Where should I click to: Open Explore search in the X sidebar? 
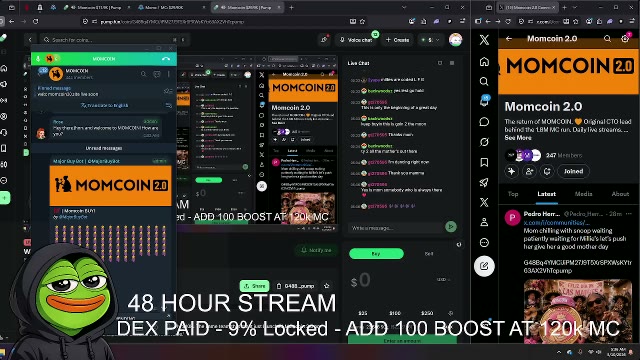coord(484,81)
